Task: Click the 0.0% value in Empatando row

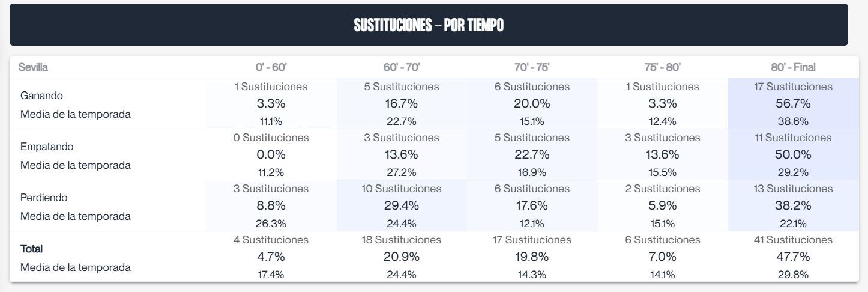Action: coord(271,154)
